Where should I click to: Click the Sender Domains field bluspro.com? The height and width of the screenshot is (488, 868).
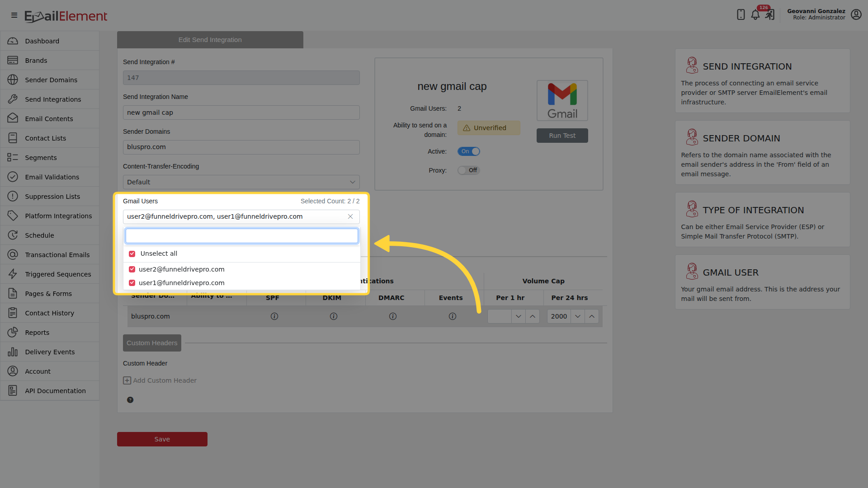pyautogui.click(x=241, y=147)
